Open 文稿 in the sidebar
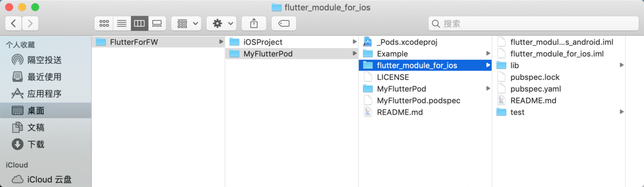Screen dimensions: 644x187 pos(45,127)
